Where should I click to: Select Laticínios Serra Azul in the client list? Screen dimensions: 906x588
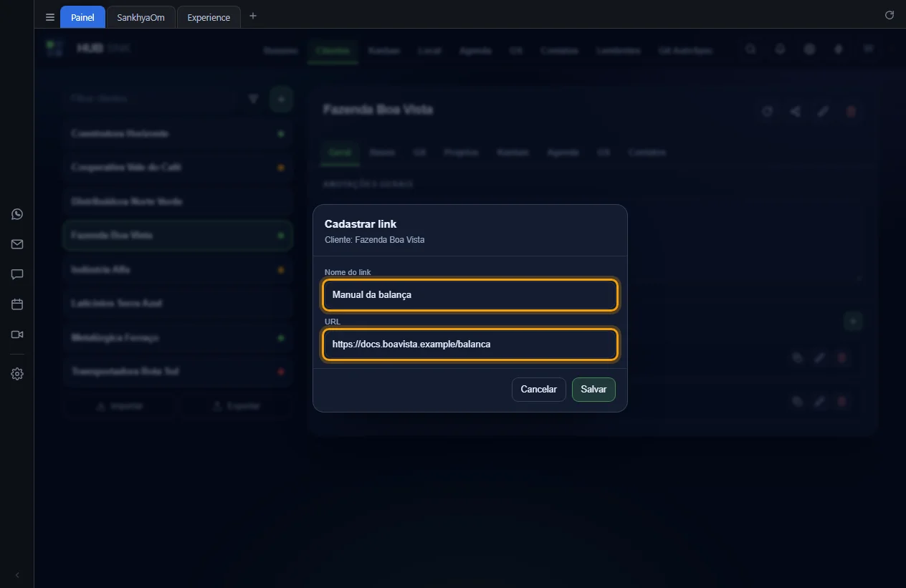[x=178, y=304]
